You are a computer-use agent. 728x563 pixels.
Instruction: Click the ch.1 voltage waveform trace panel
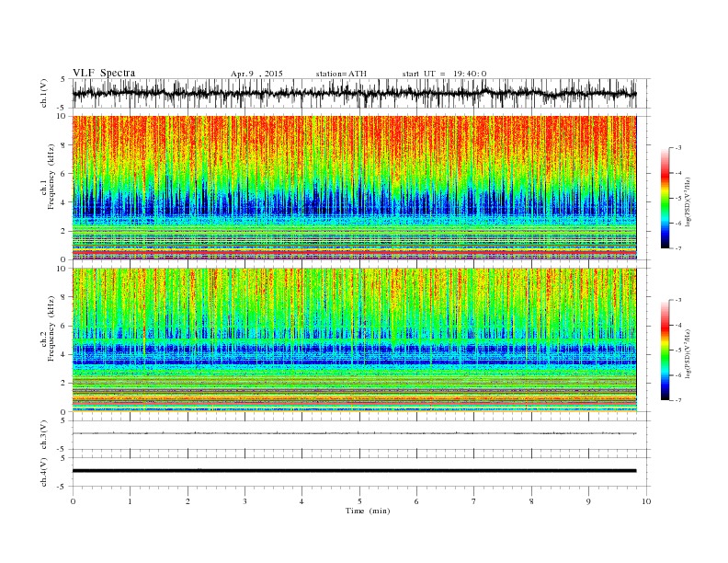tap(361, 93)
